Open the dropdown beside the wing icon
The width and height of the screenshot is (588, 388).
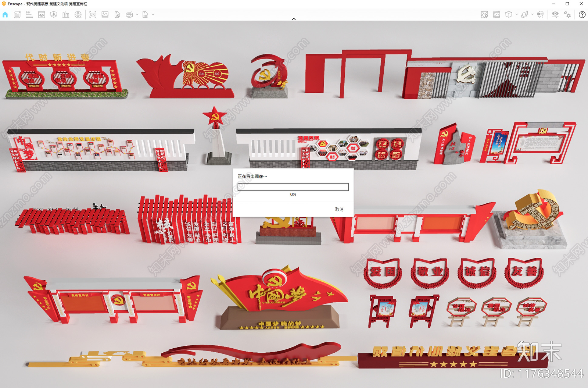[532, 15]
